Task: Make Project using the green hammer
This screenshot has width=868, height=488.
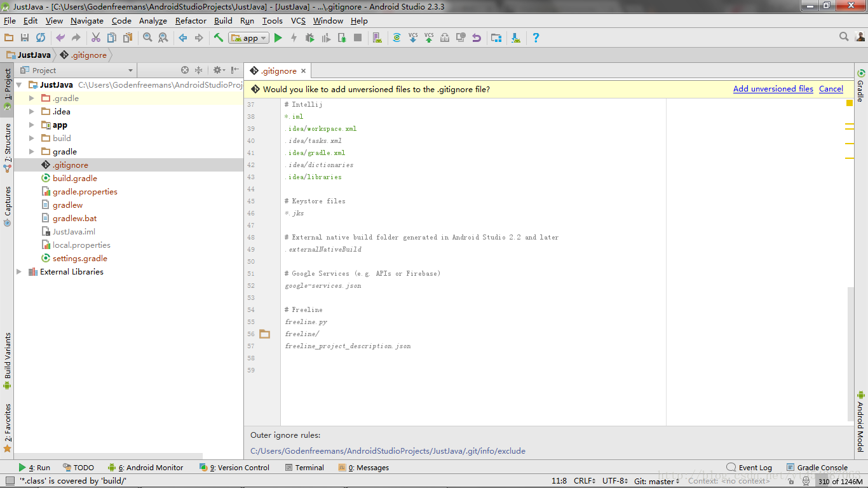Action: [219, 38]
